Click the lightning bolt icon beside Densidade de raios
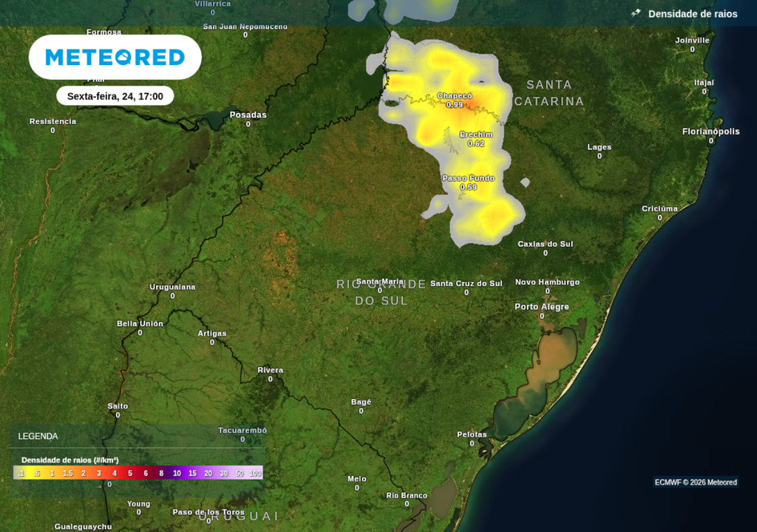Screen dimensions: 757x532 pos(636,13)
